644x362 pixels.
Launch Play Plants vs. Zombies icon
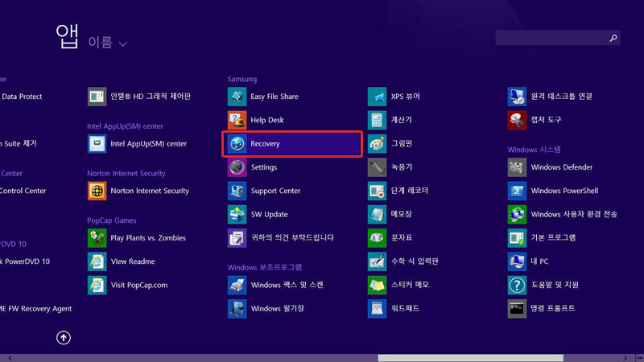pyautogui.click(x=97, y=238)
